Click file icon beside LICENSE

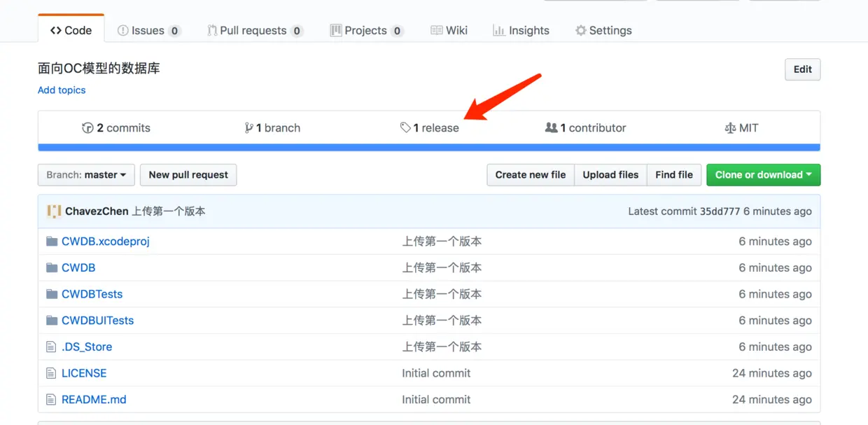pyautogui.click(x=50, y=373)
